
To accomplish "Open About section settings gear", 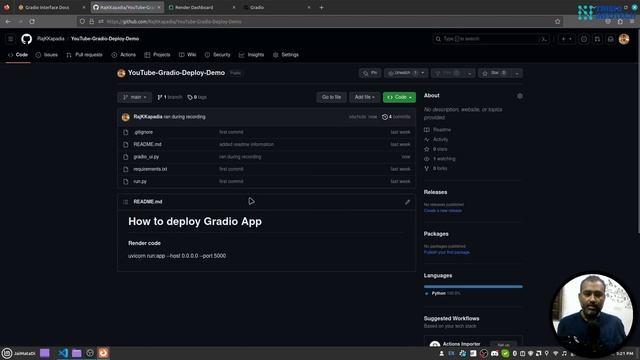I will pos(520,96).
